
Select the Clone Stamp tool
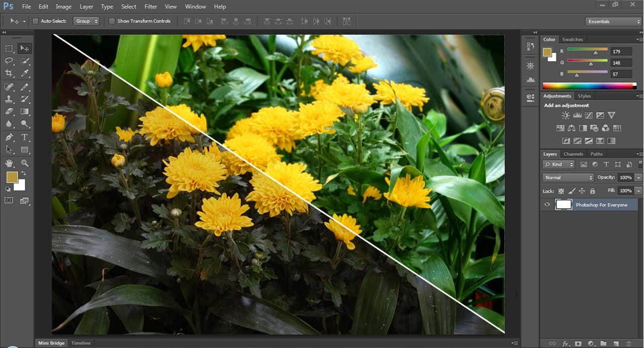(x=9, y=99)
